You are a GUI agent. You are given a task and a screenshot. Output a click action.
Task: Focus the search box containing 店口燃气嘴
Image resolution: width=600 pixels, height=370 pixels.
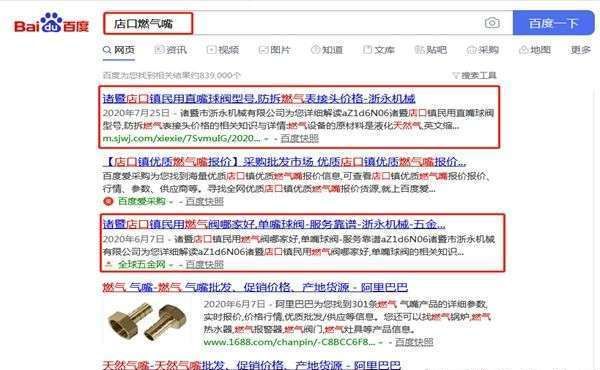(x=308, y=23)
